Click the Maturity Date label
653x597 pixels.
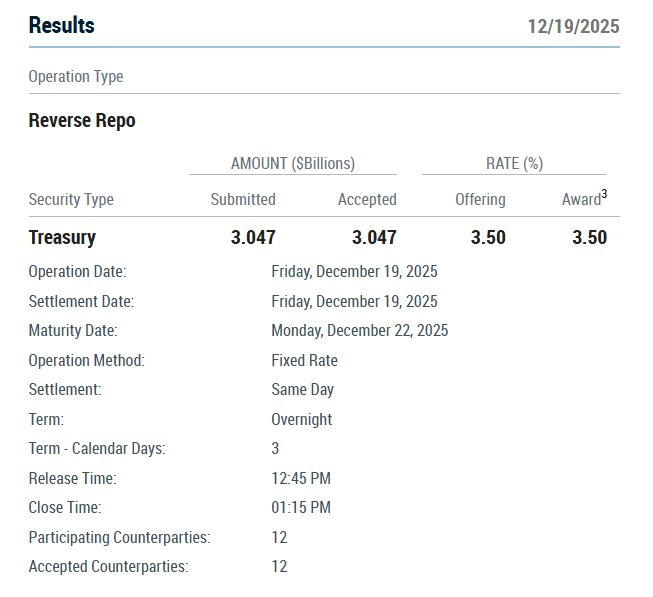[73, 331]
